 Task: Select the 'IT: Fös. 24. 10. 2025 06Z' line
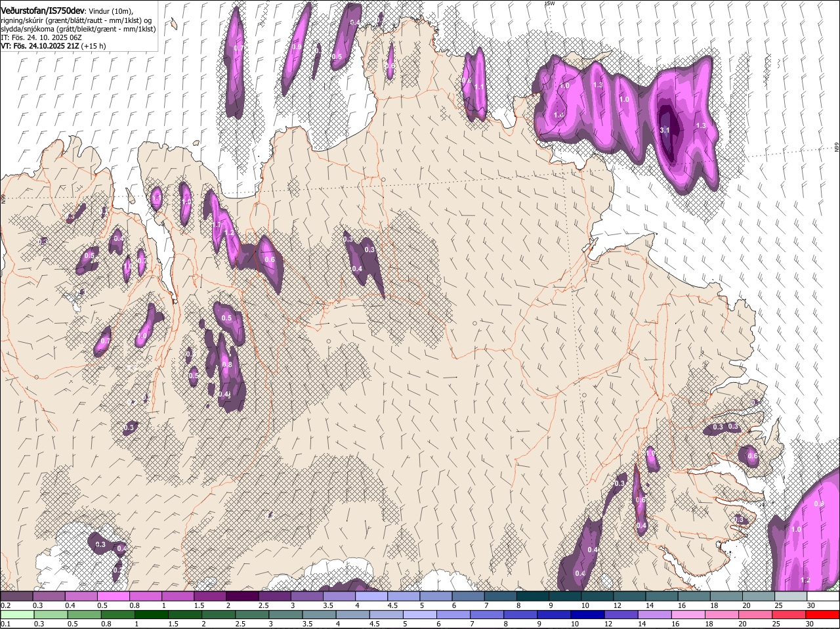coord(41,37)
